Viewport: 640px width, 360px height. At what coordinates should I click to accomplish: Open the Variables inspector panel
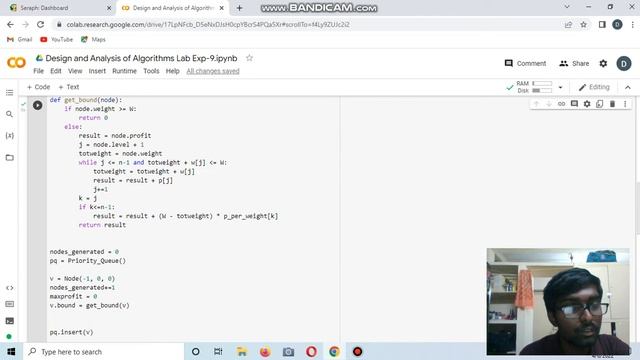[x=9, y=136]
